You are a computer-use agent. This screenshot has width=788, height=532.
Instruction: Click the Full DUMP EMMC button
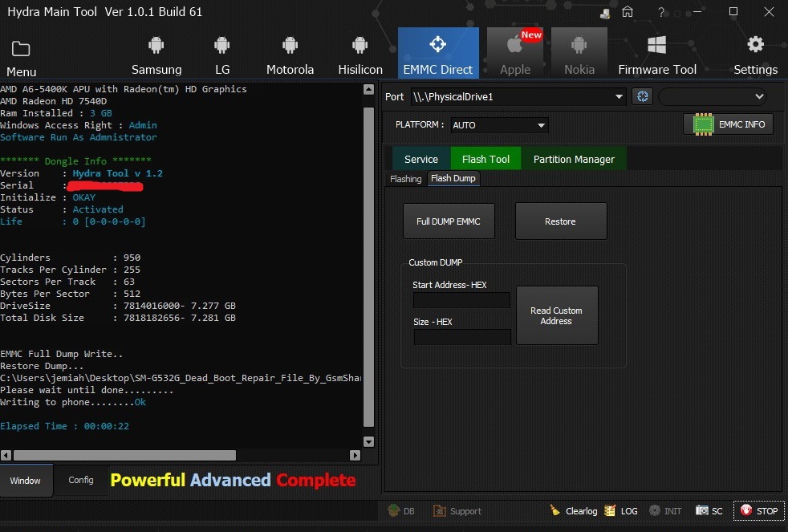(448, 221)
